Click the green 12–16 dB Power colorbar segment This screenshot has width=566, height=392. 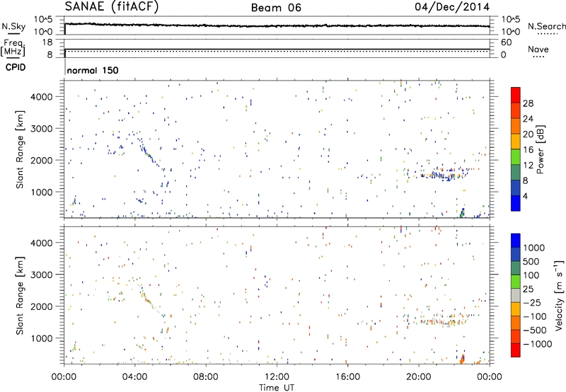[516, 157]
